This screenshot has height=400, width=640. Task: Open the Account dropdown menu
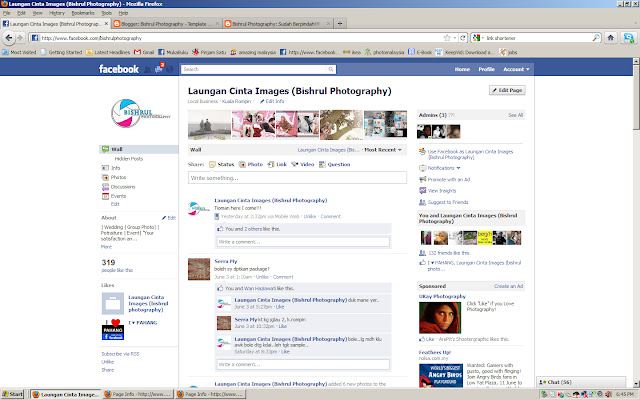coord(516,69)
